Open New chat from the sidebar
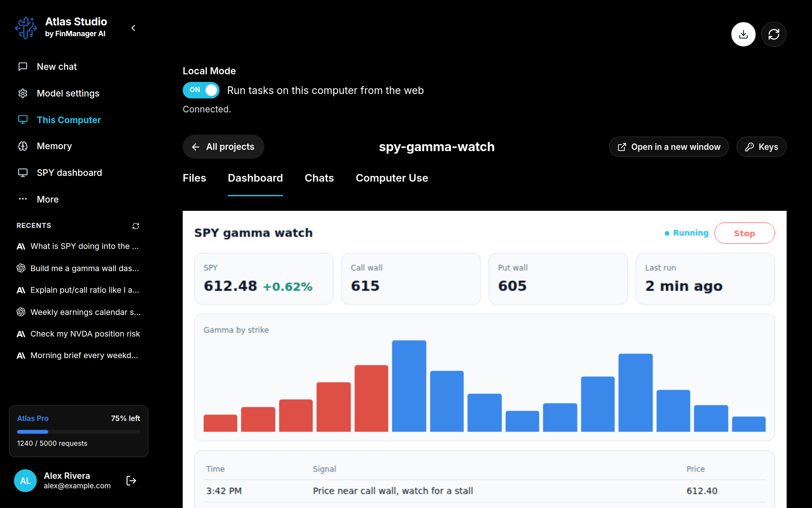This screenshot has width=812, height=508. tap(79, 67)
